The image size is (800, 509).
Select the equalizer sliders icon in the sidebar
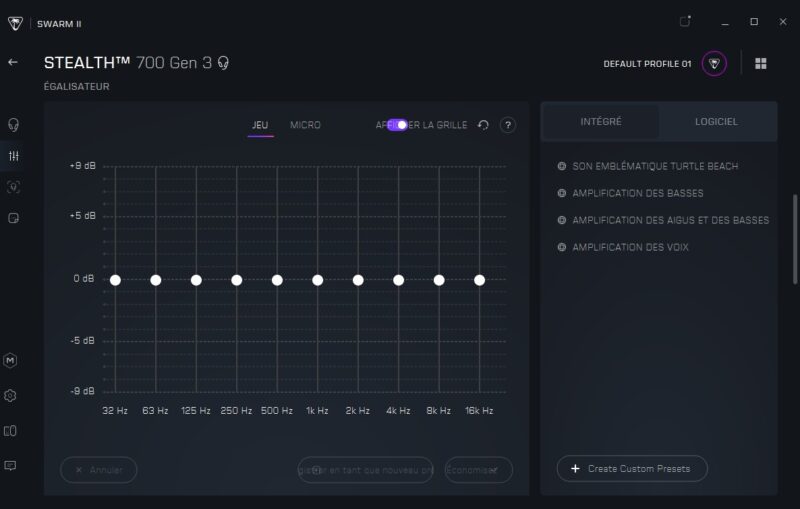pyautogui.click(x=13, y=156)
